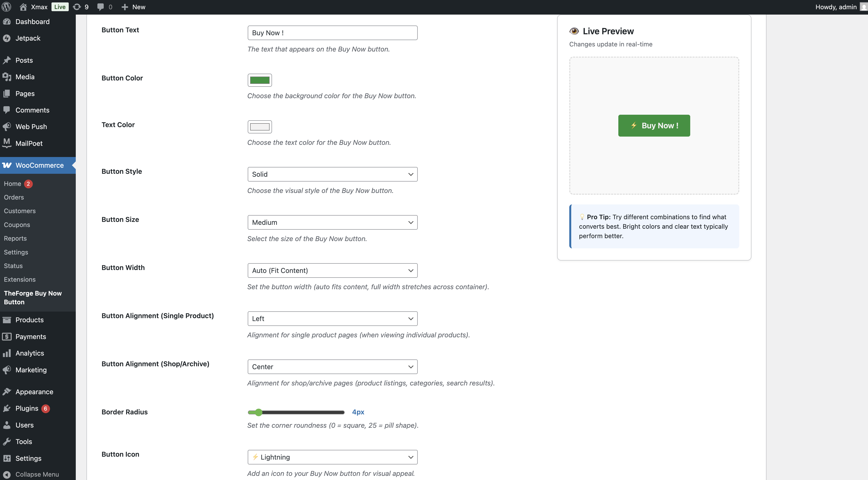Screen dimensions: 868x480
Task: Open the Analytics sidebar icon
Action: (x=7, y=353)
